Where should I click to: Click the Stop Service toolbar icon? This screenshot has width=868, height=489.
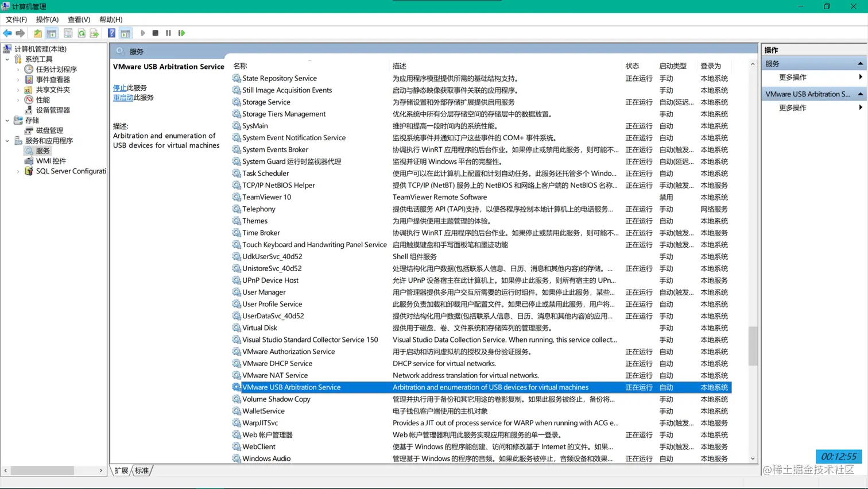click(156, 33)
